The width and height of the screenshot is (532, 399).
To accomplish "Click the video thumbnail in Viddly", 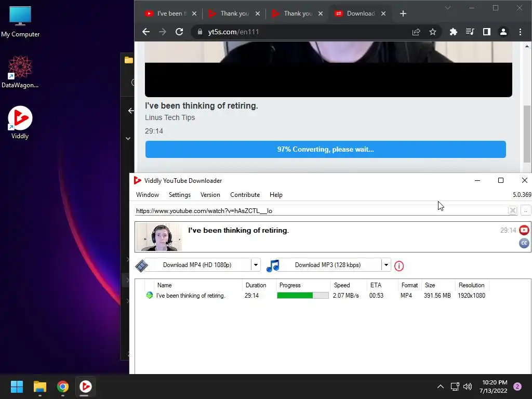I will pyautogui.click(x=159, y=237).
